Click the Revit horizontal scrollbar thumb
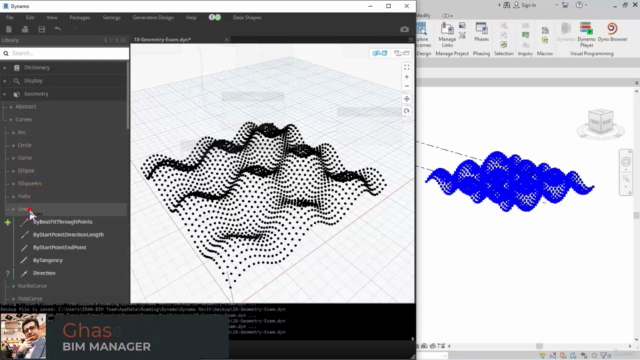Image resolution: width=640 pixels, height=360 pixels. (x=539, y=346)
